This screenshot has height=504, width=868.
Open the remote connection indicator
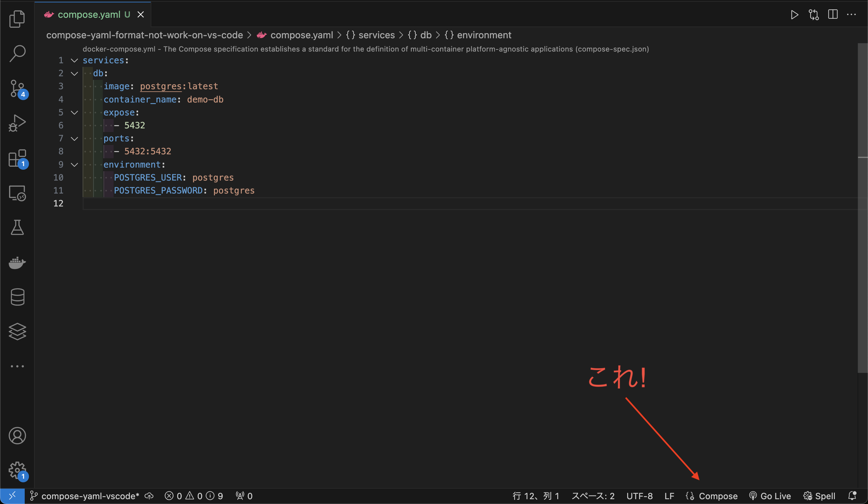coord(12,496)
